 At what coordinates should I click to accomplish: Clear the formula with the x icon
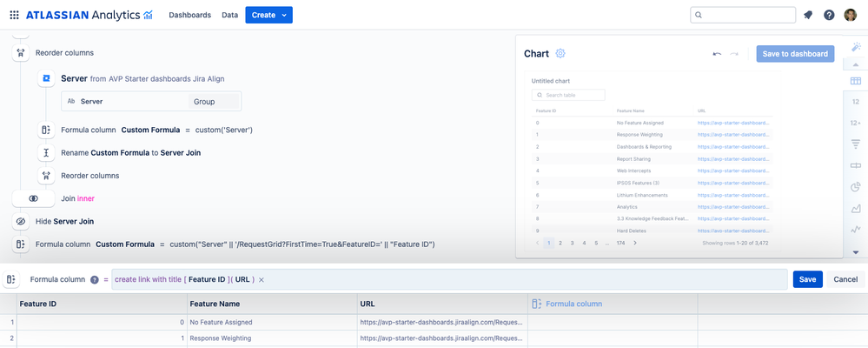tap(262, 280)
